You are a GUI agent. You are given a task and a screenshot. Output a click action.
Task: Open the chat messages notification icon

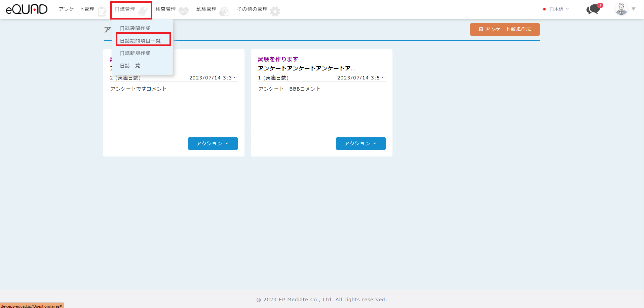point(594,9)
